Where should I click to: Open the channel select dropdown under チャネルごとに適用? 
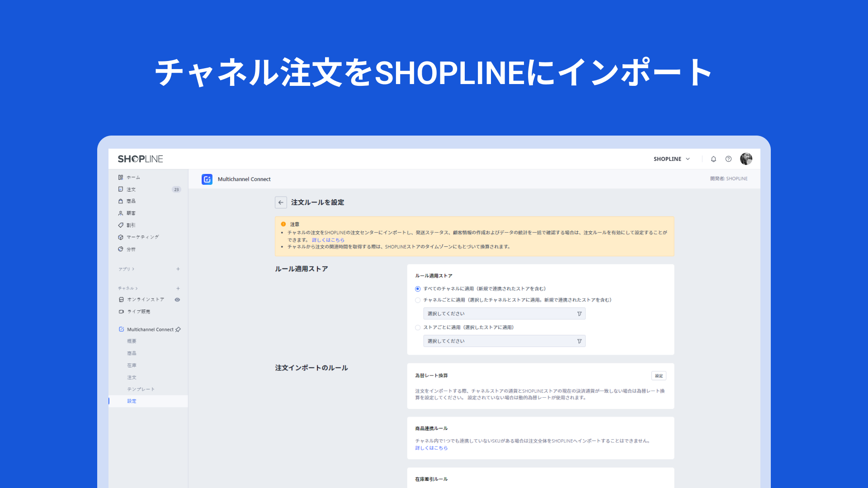(504, 314)
